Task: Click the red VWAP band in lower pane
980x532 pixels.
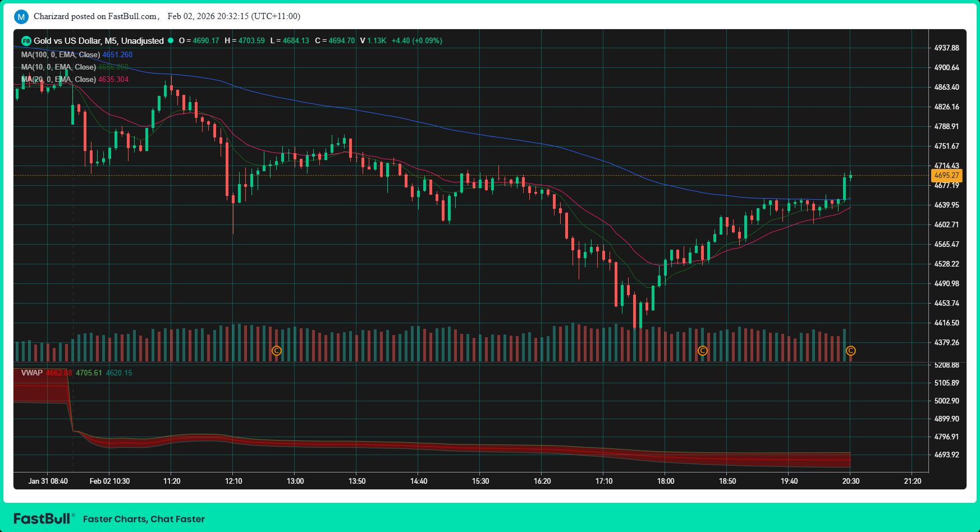Action: click(x=449, y=447)
